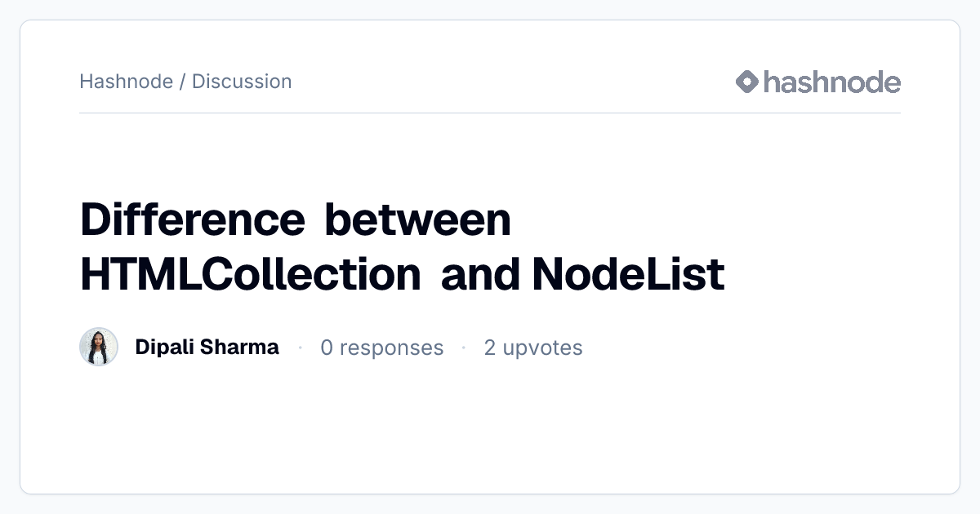Open the Discussion breadcrumb link

(242, 82)
